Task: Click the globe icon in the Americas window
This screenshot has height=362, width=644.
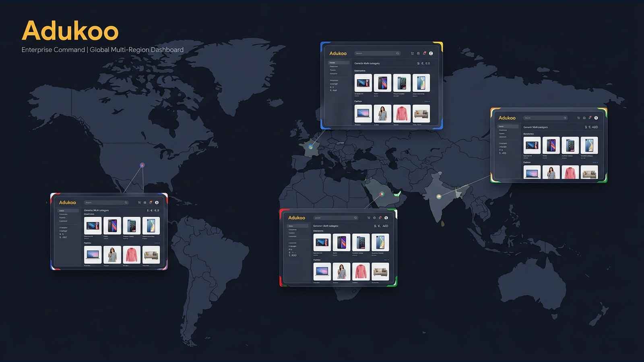Action: (x=145, y=202)
